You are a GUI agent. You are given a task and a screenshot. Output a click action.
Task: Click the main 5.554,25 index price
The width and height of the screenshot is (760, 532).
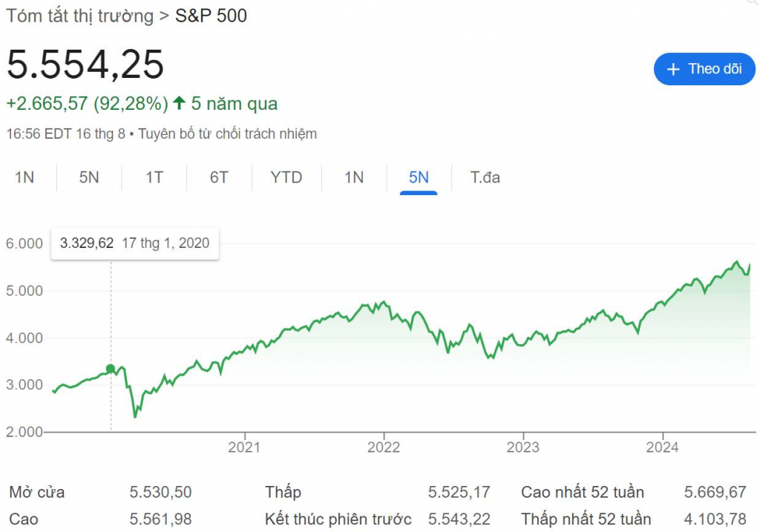coord(85,65)
